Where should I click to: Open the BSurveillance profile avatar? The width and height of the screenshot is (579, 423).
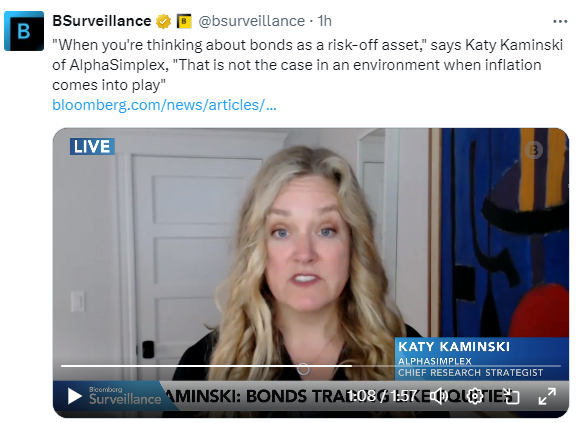pyautogui.click(x=24, y=31)
